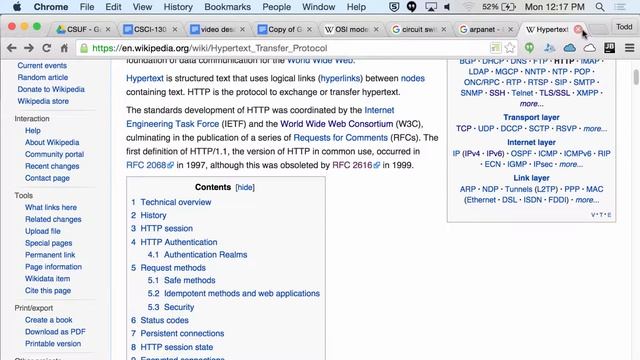Open the Apple menu
The width and height of the screenshot is (640, 360).
(x=17, y=7)
